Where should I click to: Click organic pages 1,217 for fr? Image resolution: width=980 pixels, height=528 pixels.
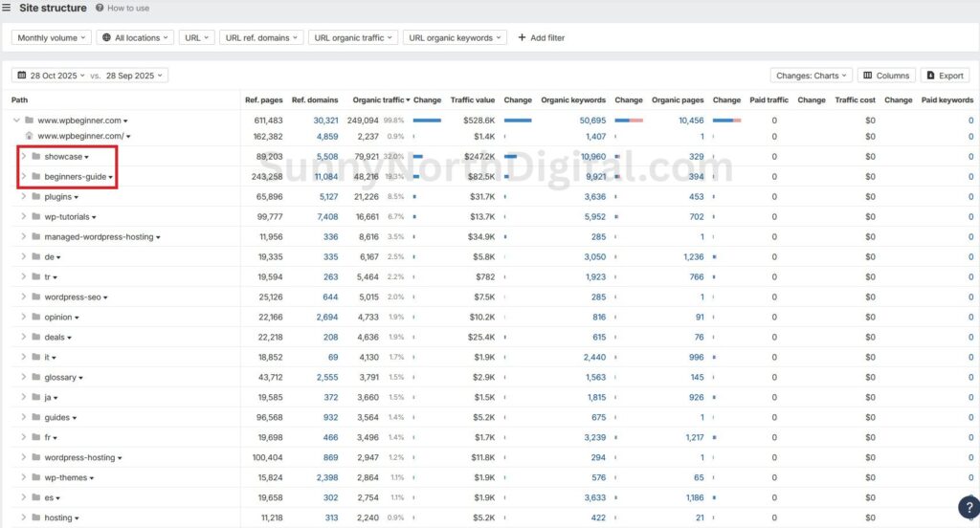pos(695,437)
